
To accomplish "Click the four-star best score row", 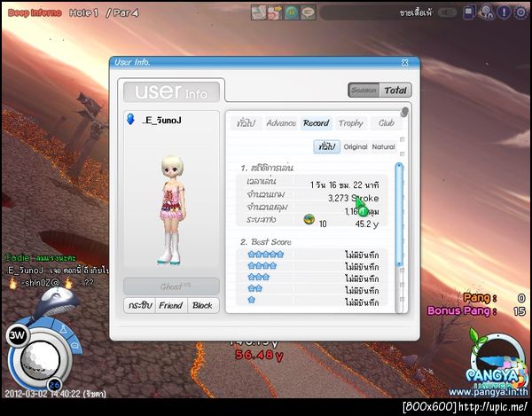I will pos(312,266).
